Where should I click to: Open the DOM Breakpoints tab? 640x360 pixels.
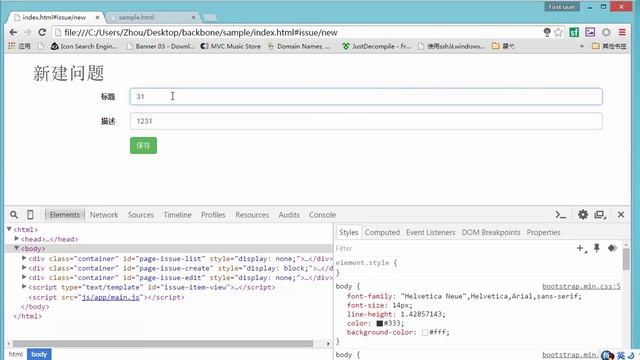point(491,232)
